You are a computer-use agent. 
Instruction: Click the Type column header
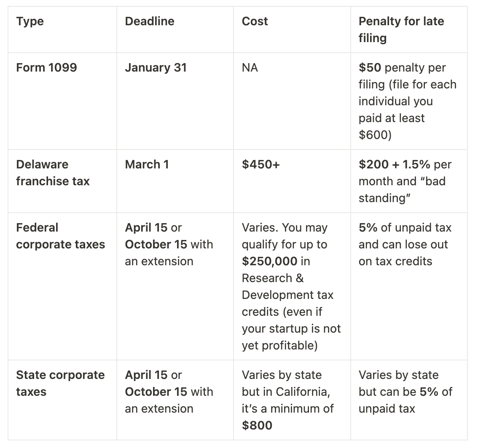coord(30,21)
